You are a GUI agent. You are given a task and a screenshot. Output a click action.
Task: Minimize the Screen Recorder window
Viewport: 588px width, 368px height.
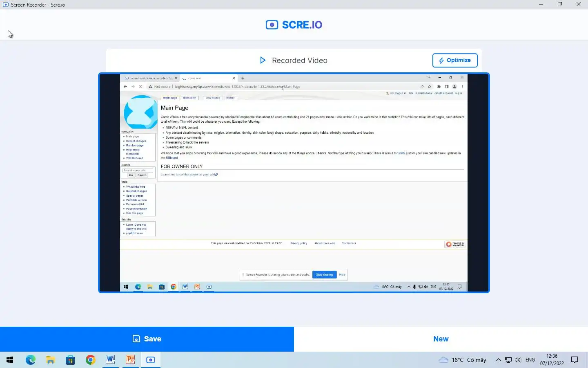coord(541,4)
